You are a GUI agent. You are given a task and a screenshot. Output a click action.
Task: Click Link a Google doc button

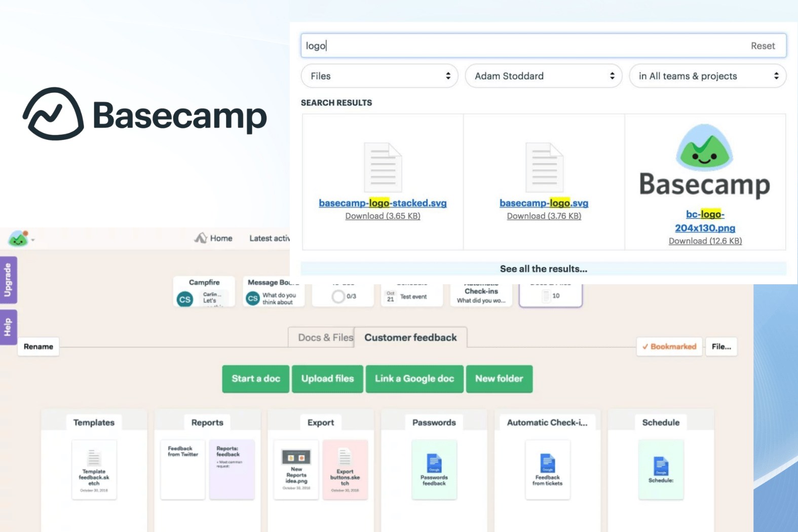pos(414,378)
